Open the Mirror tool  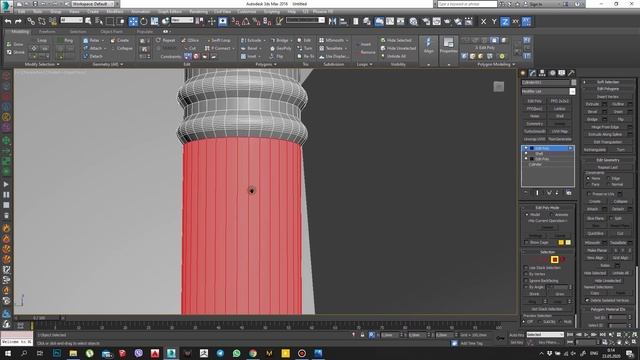coord(333,21)
